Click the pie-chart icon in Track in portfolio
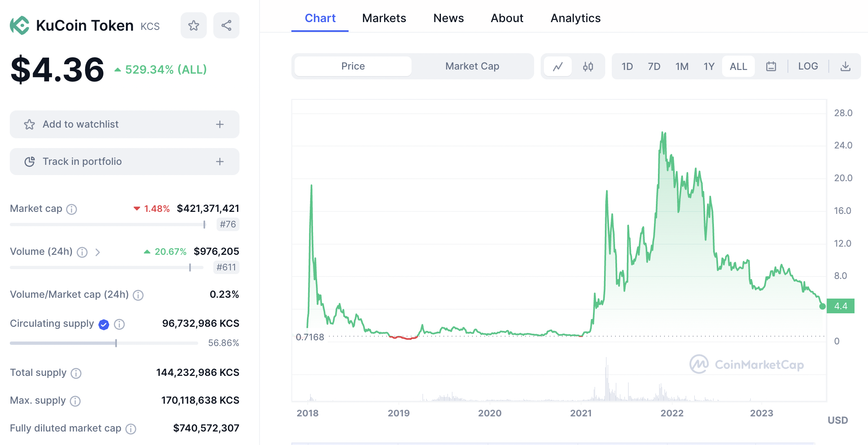868x445 pixels. [29, 162]
